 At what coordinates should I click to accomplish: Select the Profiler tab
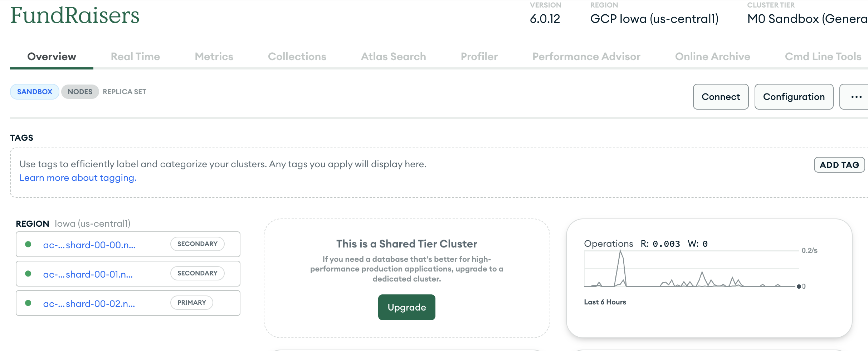point(479,57)
